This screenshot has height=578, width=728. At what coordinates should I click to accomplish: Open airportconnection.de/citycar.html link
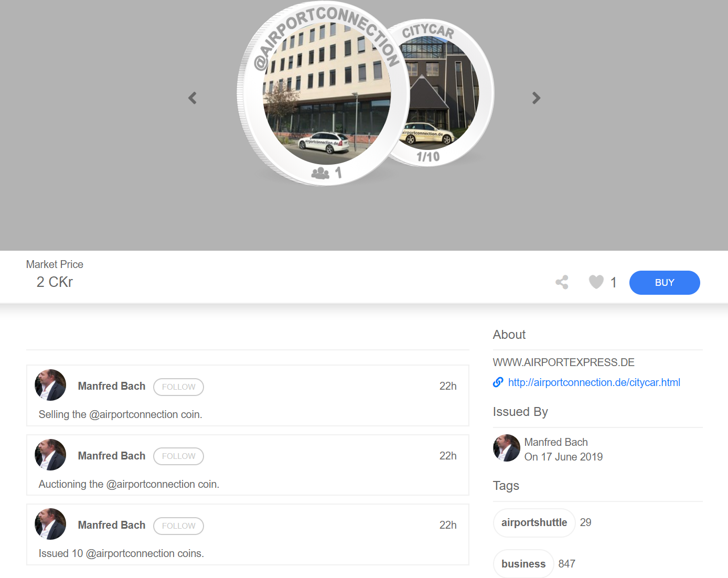[x=594, y=382]
